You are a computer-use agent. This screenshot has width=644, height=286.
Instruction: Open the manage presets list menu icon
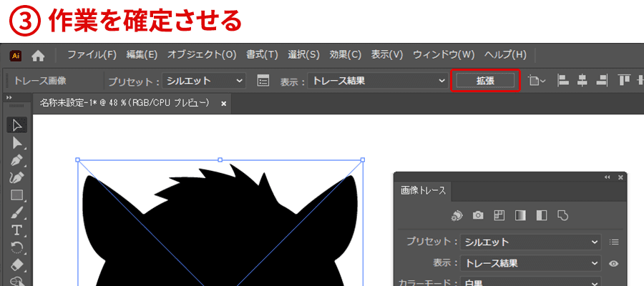[614, 242]
